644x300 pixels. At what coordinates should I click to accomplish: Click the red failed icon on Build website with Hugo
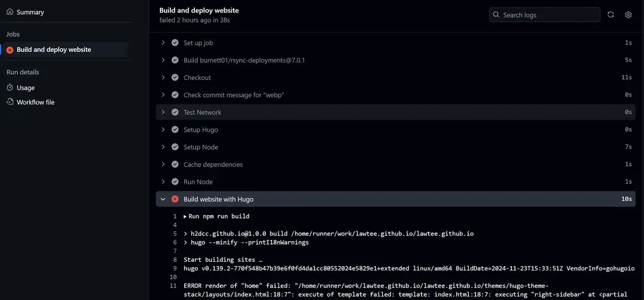(x=175, y=199)
